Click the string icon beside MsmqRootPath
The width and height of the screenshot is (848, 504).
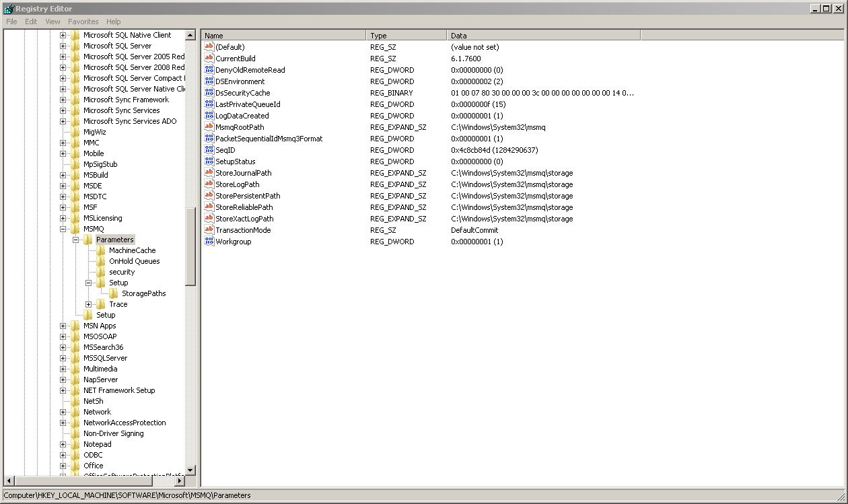point(209,127)
